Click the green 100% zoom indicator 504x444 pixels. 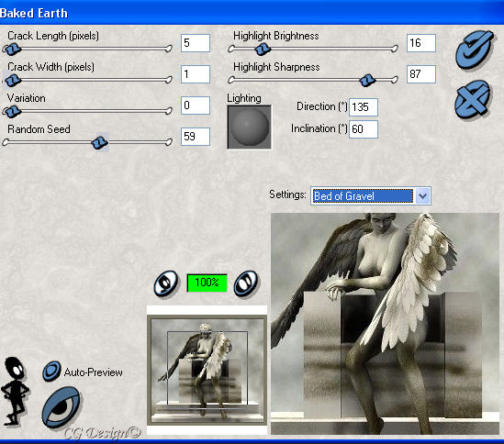[207, 283]
